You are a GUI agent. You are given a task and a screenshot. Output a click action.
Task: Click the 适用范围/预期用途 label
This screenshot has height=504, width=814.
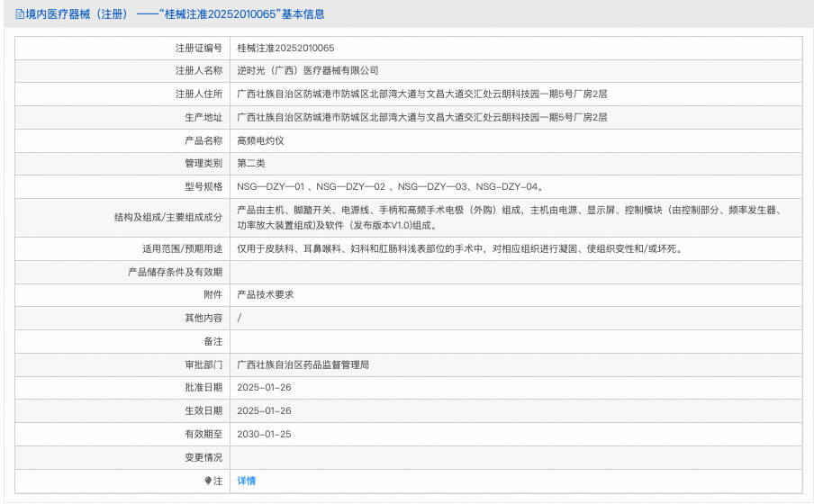(x=182, y=249)
